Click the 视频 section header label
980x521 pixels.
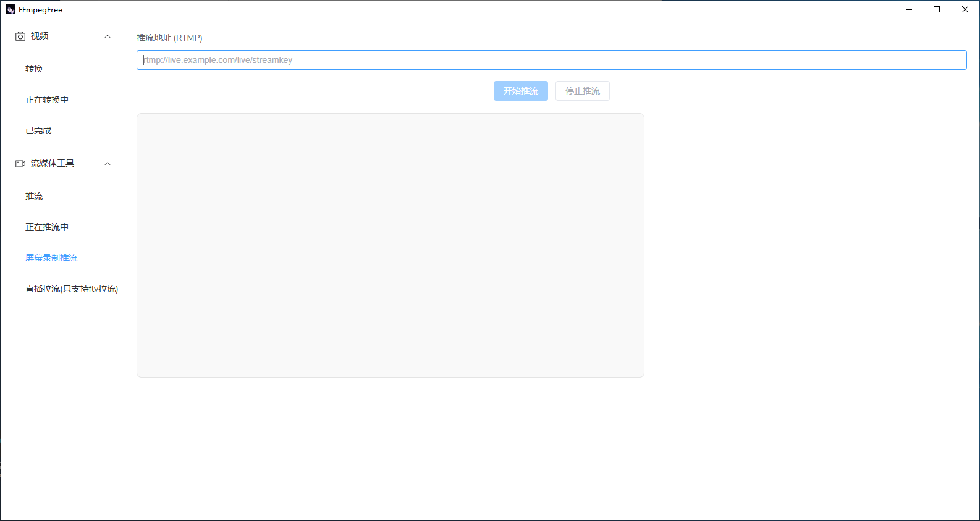click(40, 36)
